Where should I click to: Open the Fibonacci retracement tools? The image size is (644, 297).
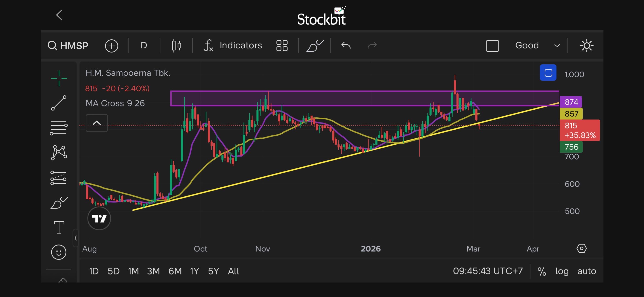[x=59, y=128]
